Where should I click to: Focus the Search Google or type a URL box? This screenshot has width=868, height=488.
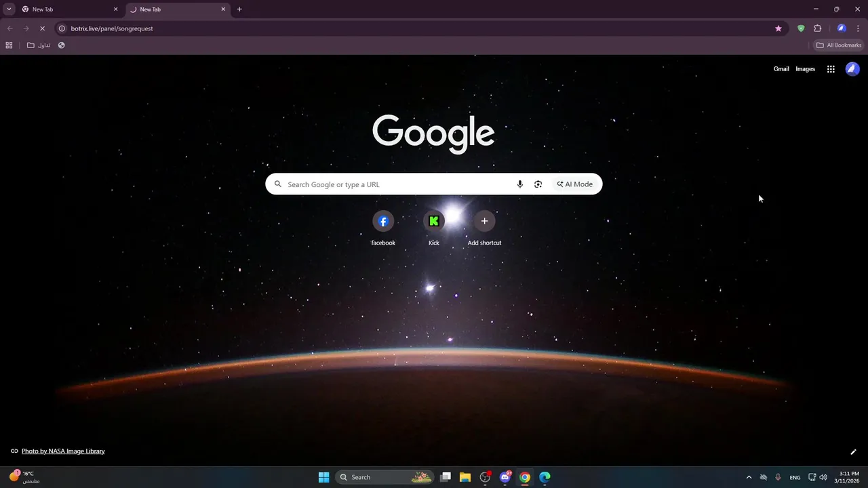click(x=433, y=184)
